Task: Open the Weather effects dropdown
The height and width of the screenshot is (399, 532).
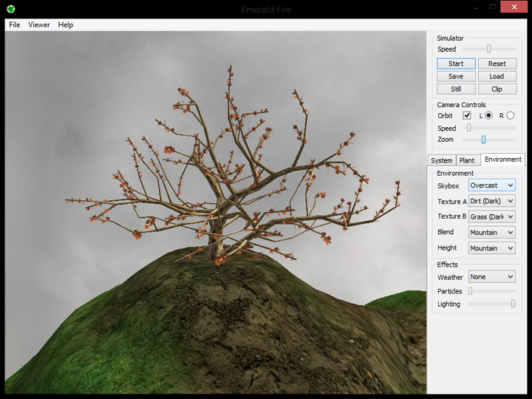Action: [x=491, y=277]
